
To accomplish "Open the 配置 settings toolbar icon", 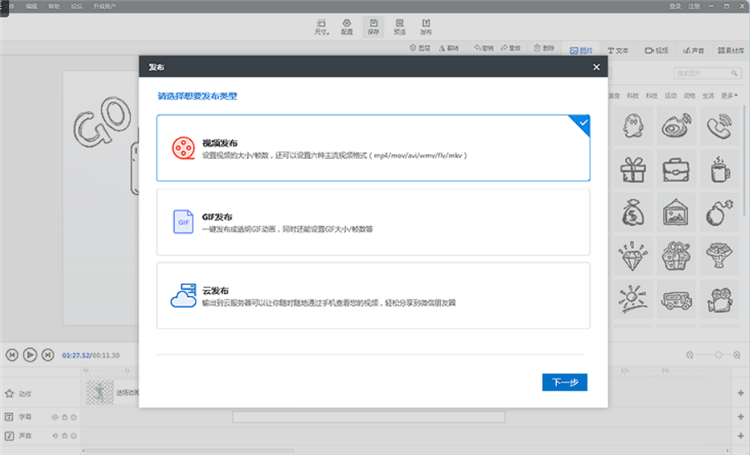I will (347, 25).
